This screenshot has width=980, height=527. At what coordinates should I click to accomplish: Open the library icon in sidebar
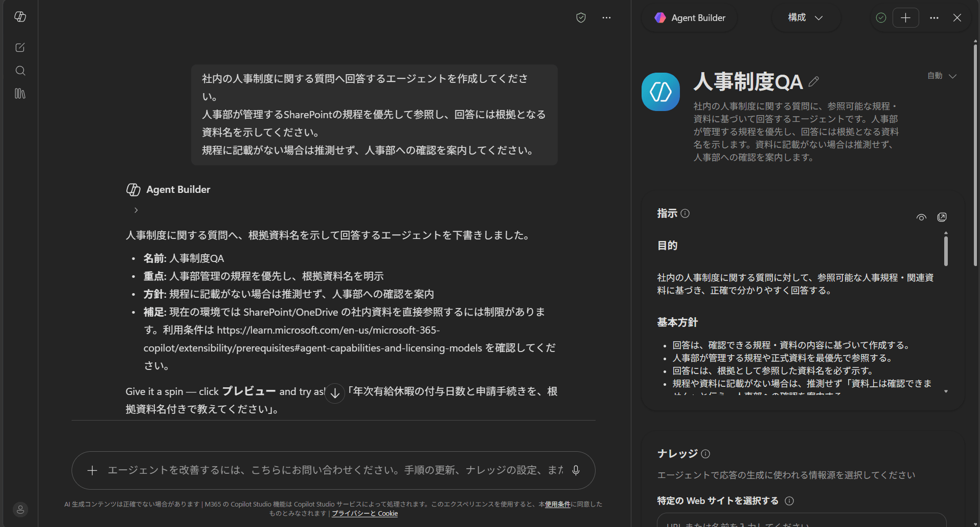click(x=20, y=94)
